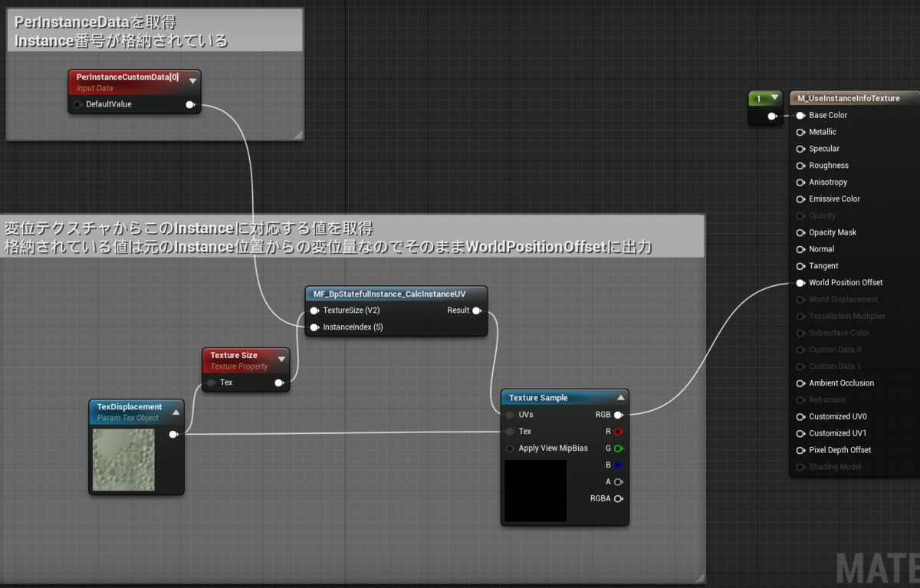Expand the PerInstanceCustomData[0] node arrow
920x588 pixels.
click(193, 80)
